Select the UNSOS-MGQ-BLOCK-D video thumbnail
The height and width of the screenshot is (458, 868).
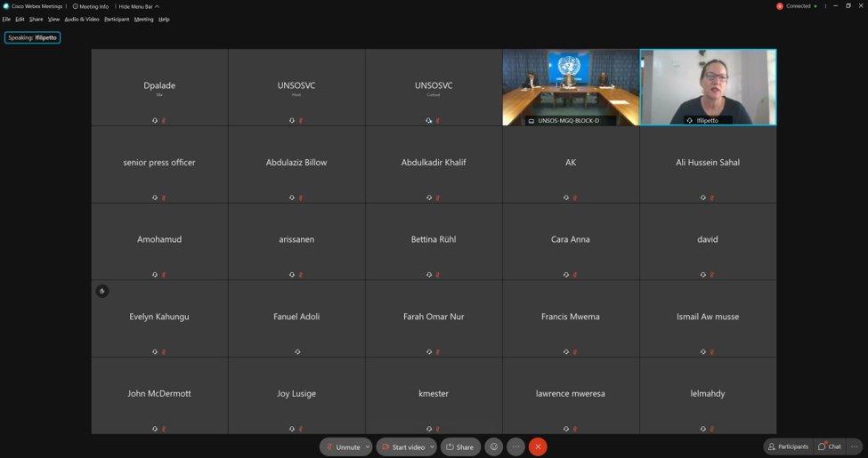tap(570, 86)
